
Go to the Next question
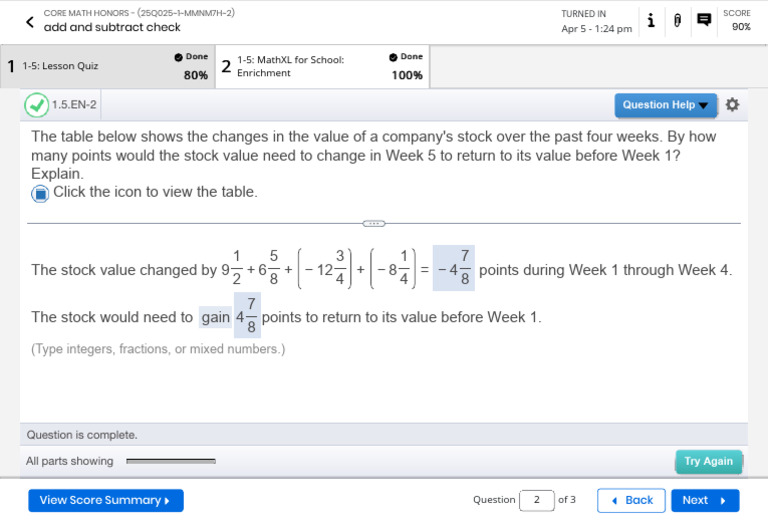point(704,500)
